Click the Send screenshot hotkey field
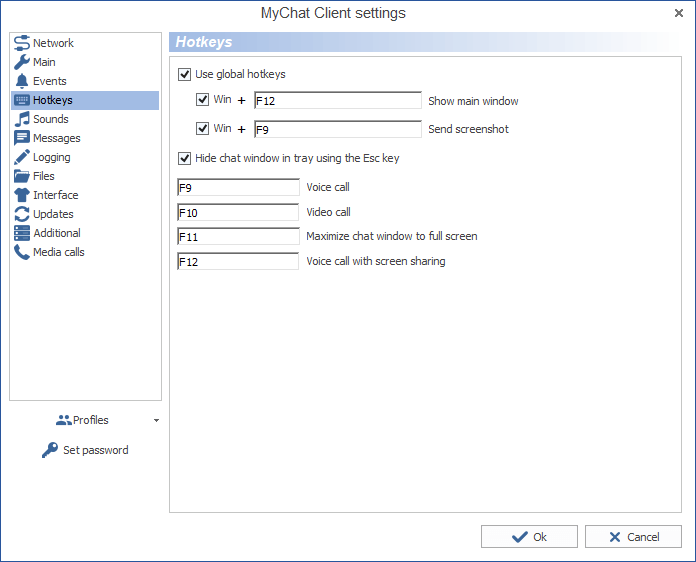This screenshot has width=696, height=562. click(x=337, y=129)
